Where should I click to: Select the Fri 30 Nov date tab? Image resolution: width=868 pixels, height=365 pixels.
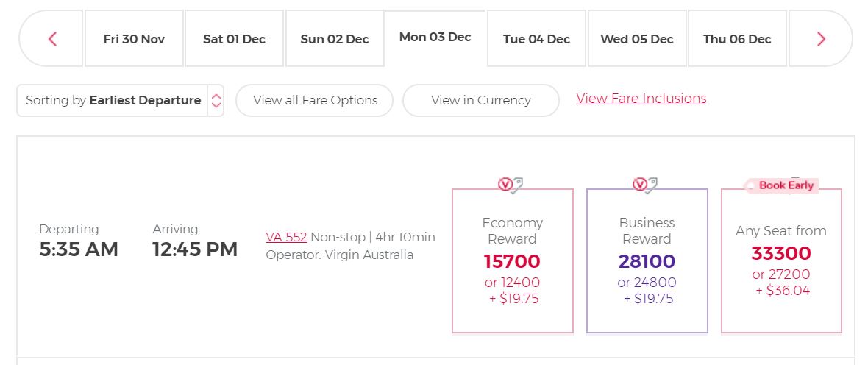(x=134, y=39)
